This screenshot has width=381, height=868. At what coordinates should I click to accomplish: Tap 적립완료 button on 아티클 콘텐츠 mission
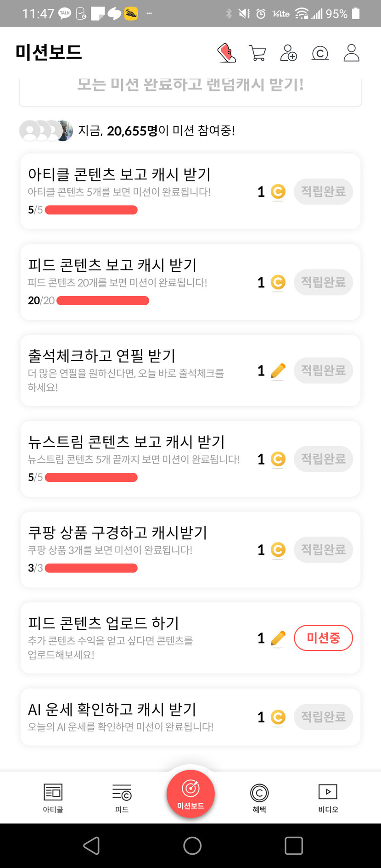click(x=323, y=191)
